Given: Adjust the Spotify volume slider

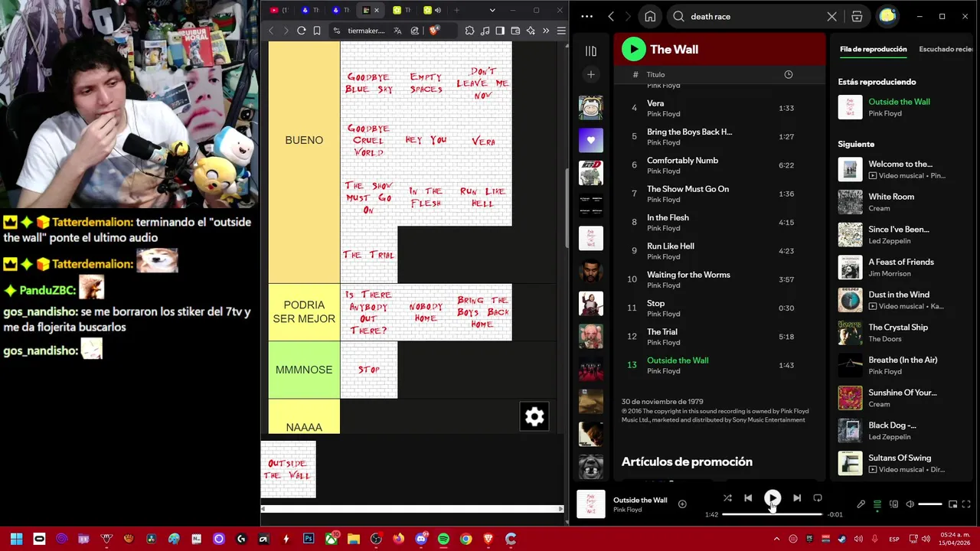Looking at the screenshot, I should [x=930, y=504].
